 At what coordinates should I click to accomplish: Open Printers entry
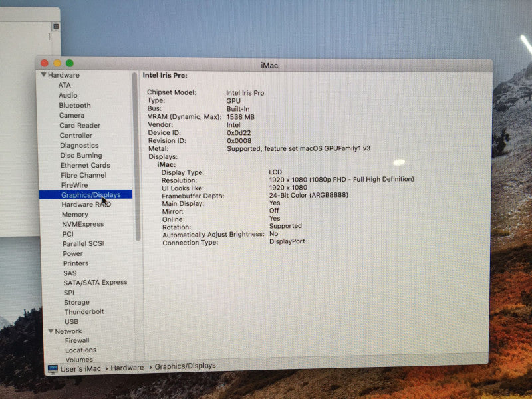76,263
